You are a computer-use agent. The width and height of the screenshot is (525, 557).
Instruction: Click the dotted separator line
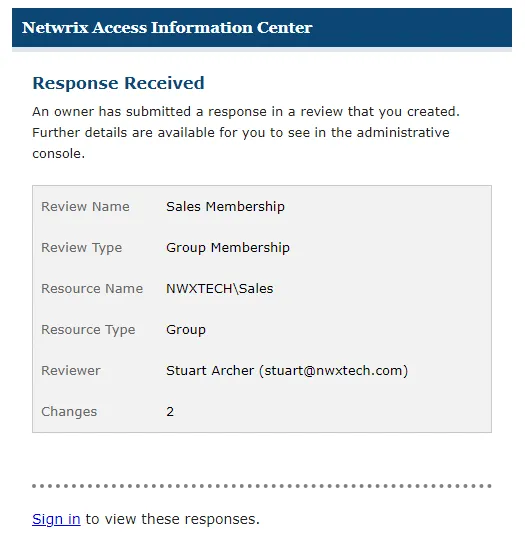pyautogui.click(x=262, y=486)
